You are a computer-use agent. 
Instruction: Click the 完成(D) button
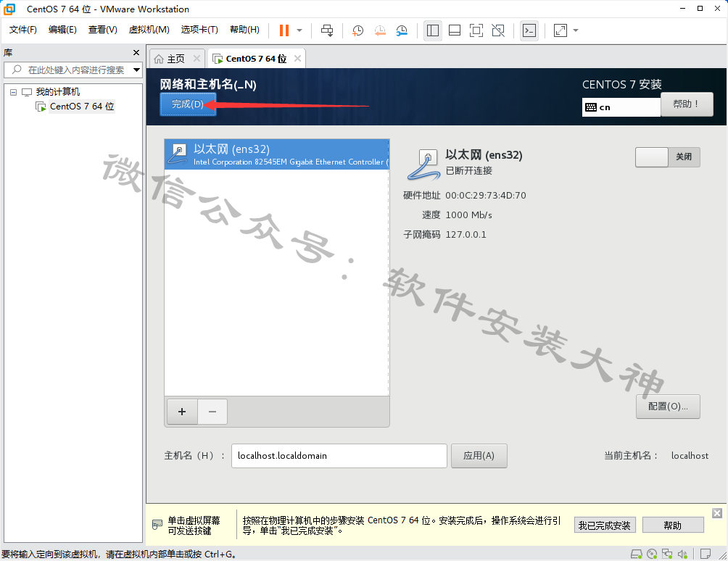(x=188, y=104)
